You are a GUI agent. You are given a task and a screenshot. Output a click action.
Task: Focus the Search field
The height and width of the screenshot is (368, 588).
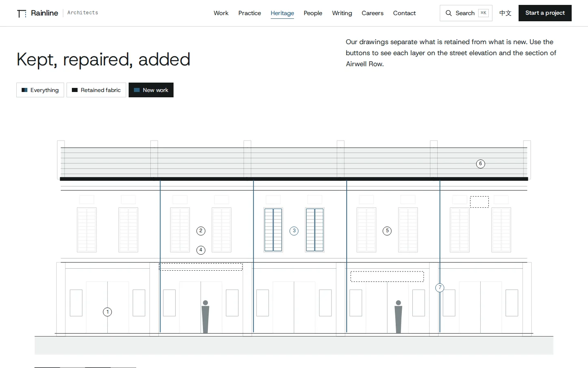[x=466, y=13]
